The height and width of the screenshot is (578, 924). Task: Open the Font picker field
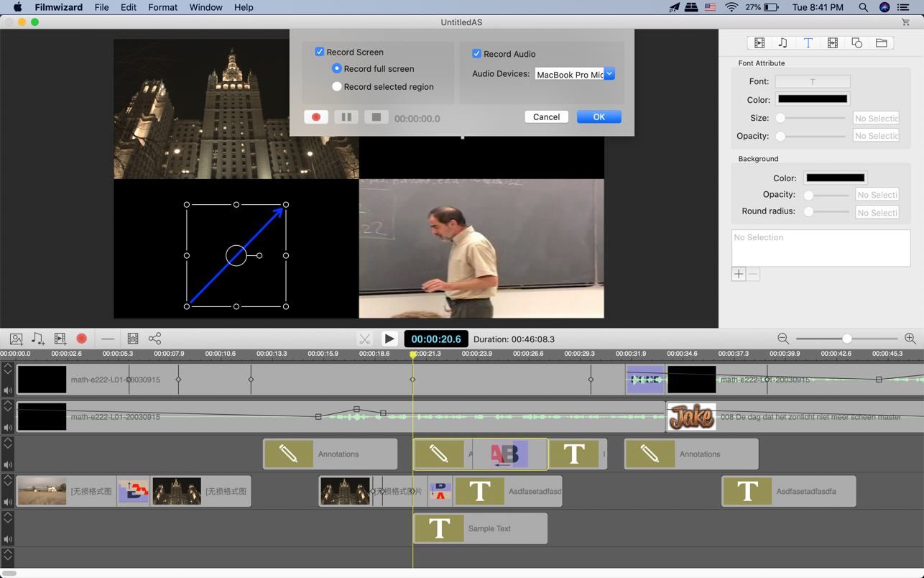click(812, 82)
